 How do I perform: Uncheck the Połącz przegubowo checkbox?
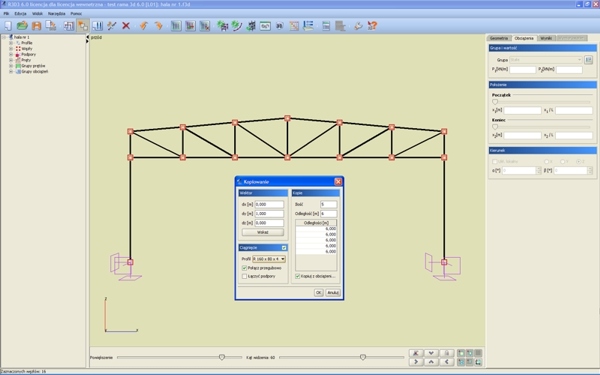pyautogui.click(x=244, y=268)
